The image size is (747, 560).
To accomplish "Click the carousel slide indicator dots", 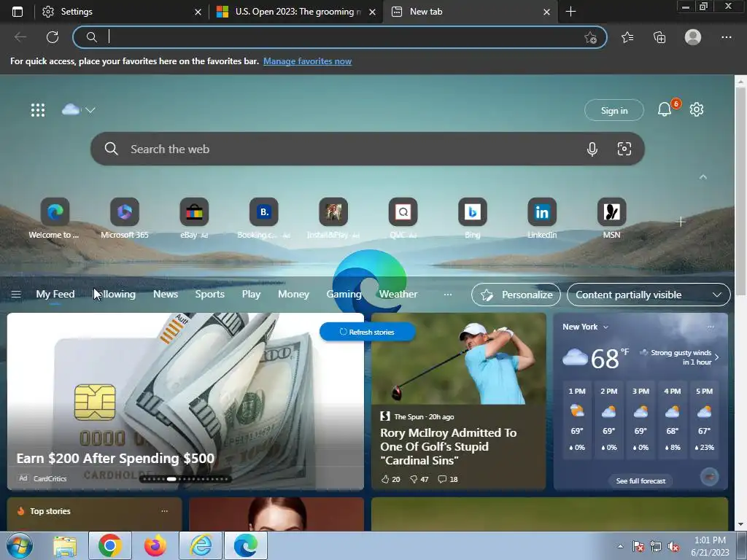I will (185, 479).
